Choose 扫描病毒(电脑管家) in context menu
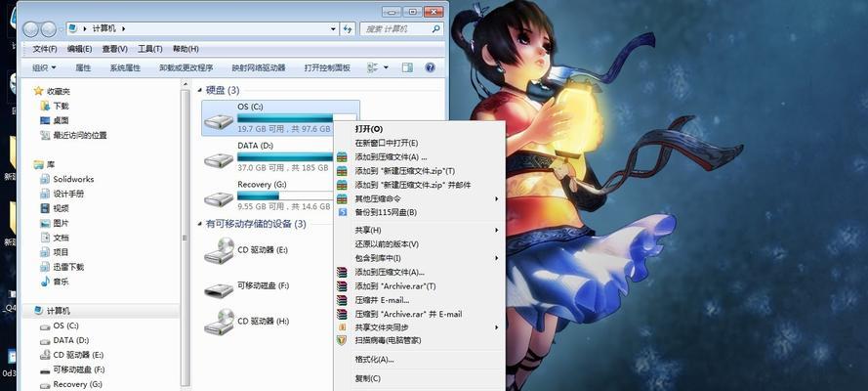This screenshot has height=391, width=868. (x=419, y=340)
